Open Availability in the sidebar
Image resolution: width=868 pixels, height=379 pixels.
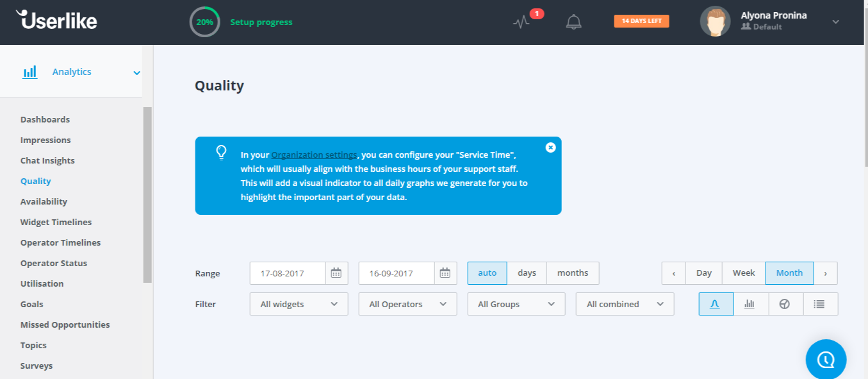44,202
